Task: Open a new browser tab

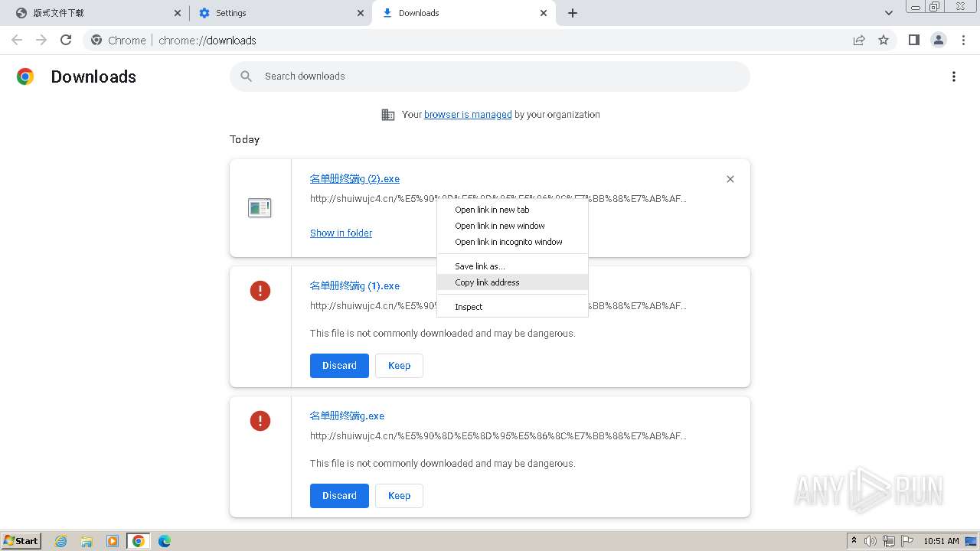Action: [573, 13]
